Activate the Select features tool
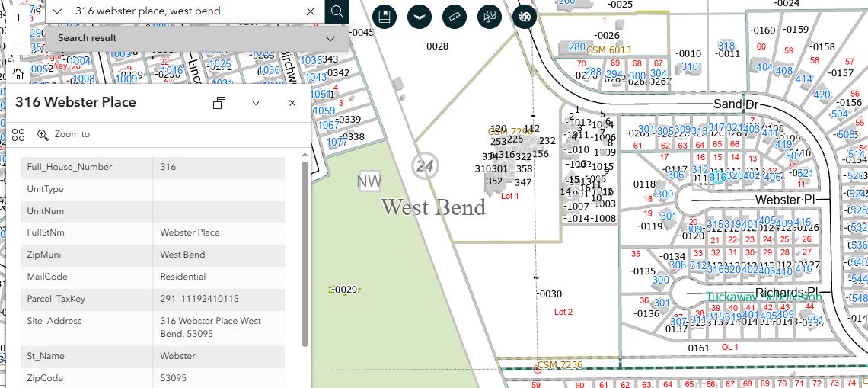Screen dimensions: 868x388 (490, 16)
